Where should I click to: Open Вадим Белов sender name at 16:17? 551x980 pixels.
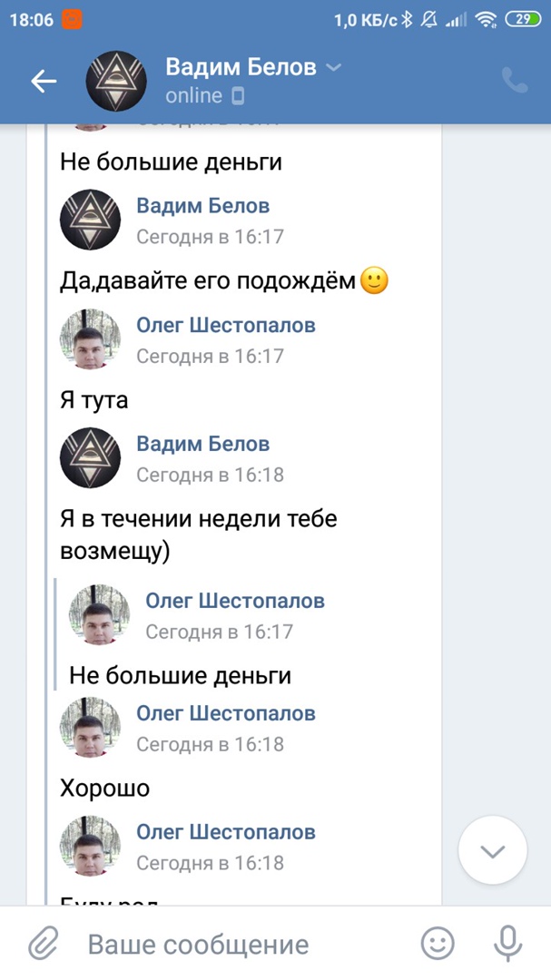[x=202, y=206]
